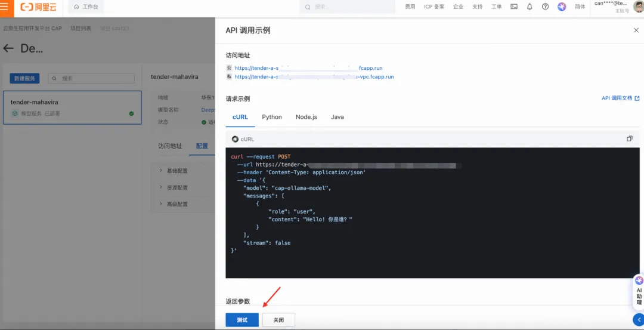Screen dimensions: 644x330
Task: Select the Java tab
Action: tap(337, 117)
